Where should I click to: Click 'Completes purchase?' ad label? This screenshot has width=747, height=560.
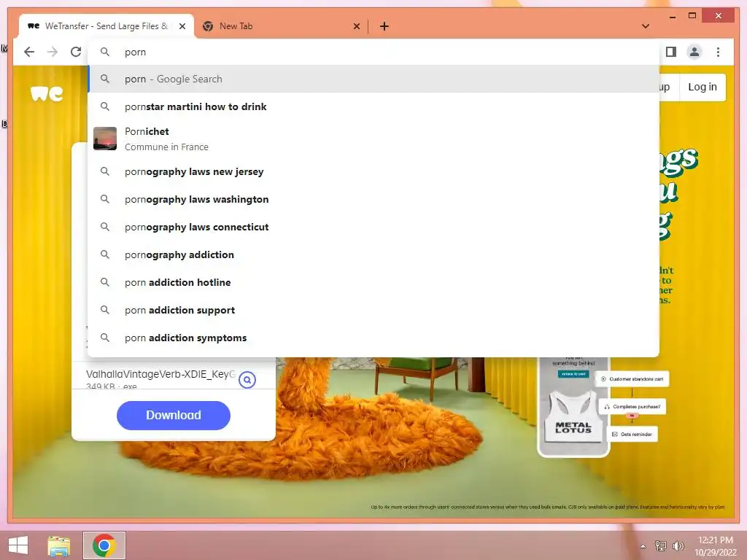click(x=632, y=407)
